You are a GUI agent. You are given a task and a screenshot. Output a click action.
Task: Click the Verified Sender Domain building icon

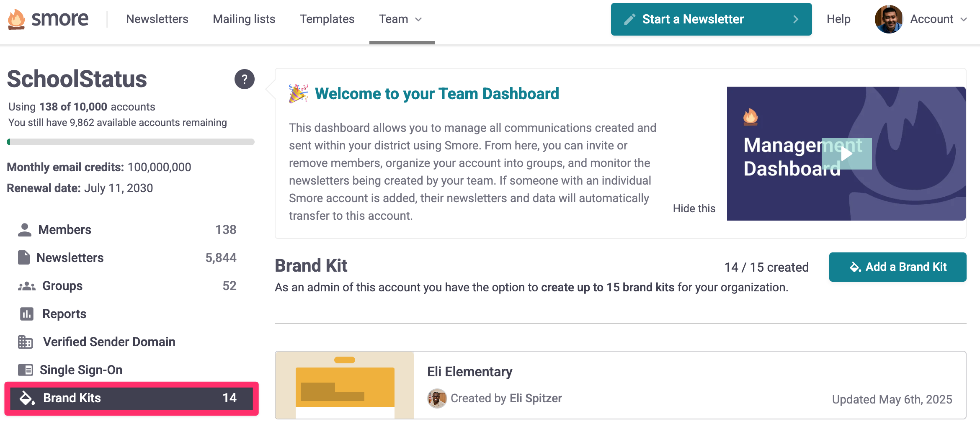click(26, 342)
